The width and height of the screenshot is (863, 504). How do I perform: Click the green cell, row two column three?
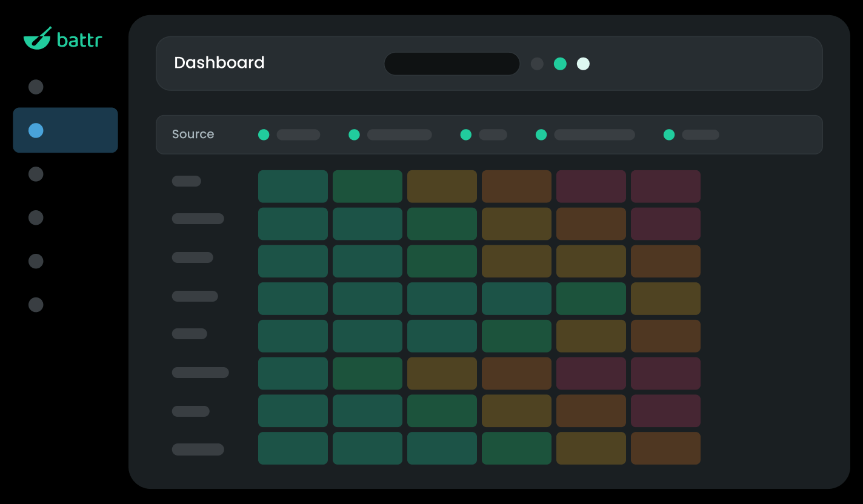[x=442, y=224]
